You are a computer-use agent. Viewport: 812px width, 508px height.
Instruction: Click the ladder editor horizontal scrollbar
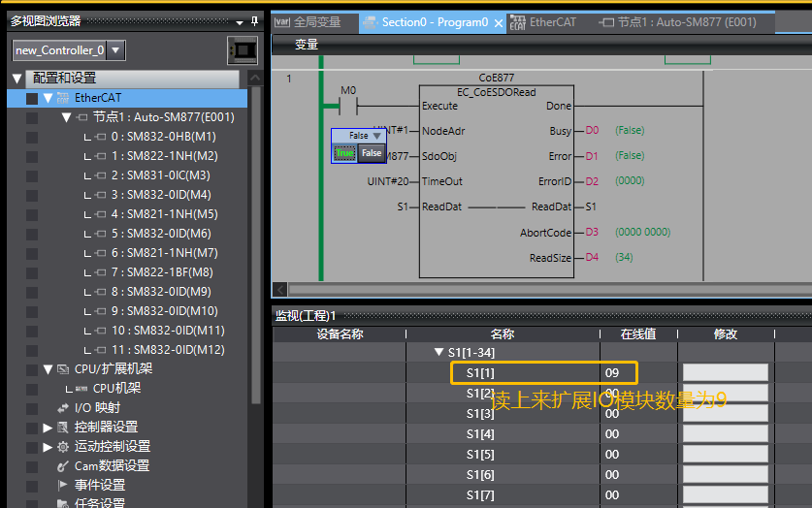click(549, 289)
